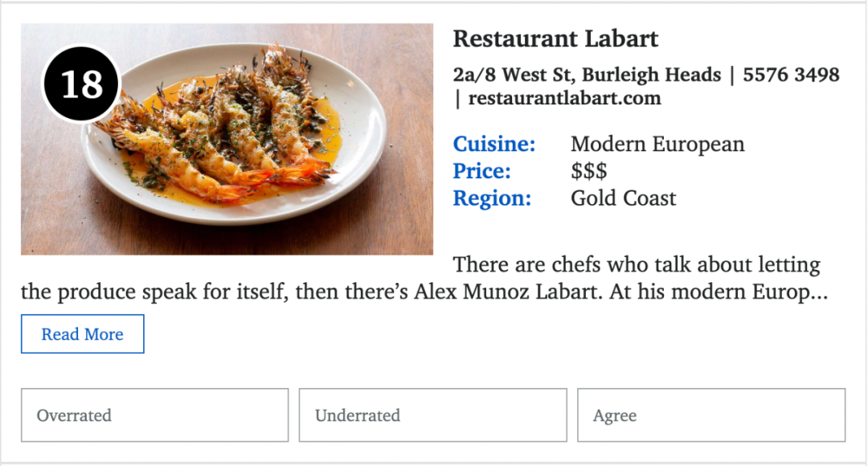Click the Cuisine label
This screenshot has height=466, width=868.
(494, 144)
